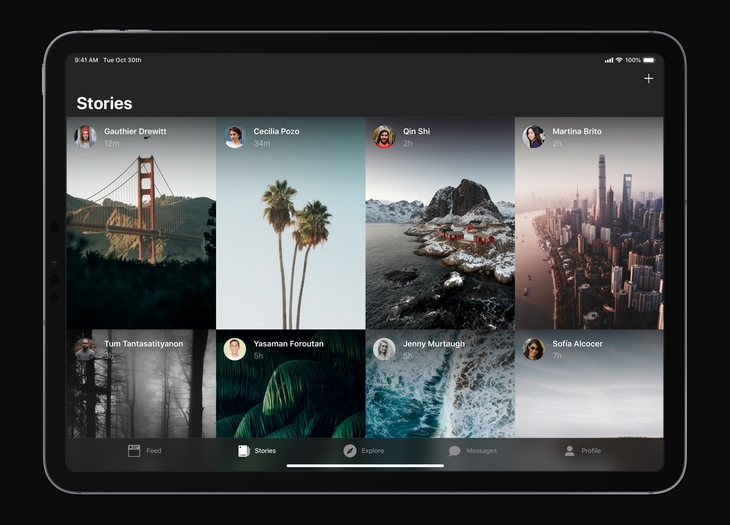The image size is (730, 525).
Task: Select the Stories tab
Action: click(256, 451)
